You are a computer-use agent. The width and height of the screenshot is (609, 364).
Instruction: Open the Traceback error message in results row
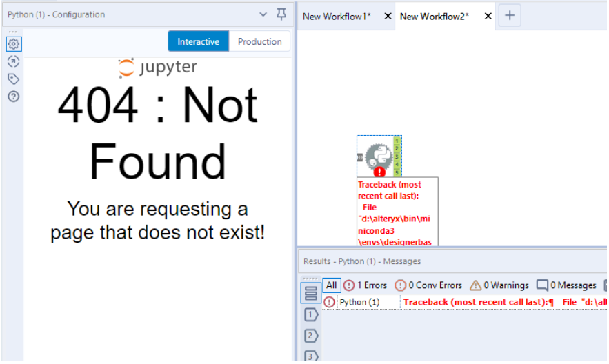click(x=504, y=302)
